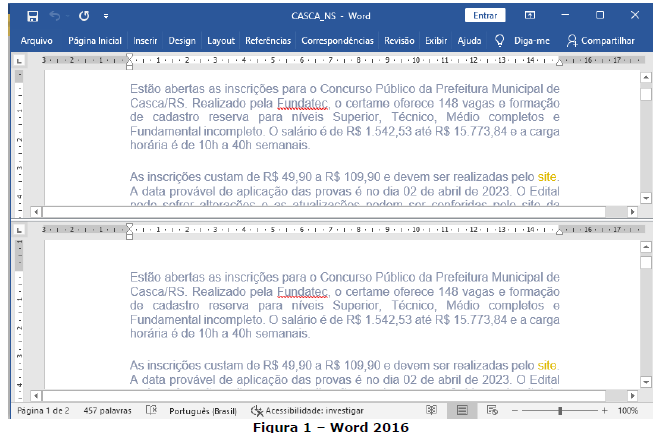Image resolution: width=661 pixels, height=433 pixels.
Task: Click the '457 palavras' word count
Action: pyautogui.click(x=107, y=411)
